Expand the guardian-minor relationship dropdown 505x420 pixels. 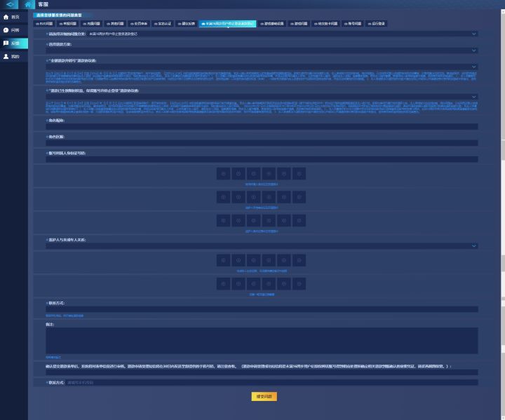click(x=473, y=246)
